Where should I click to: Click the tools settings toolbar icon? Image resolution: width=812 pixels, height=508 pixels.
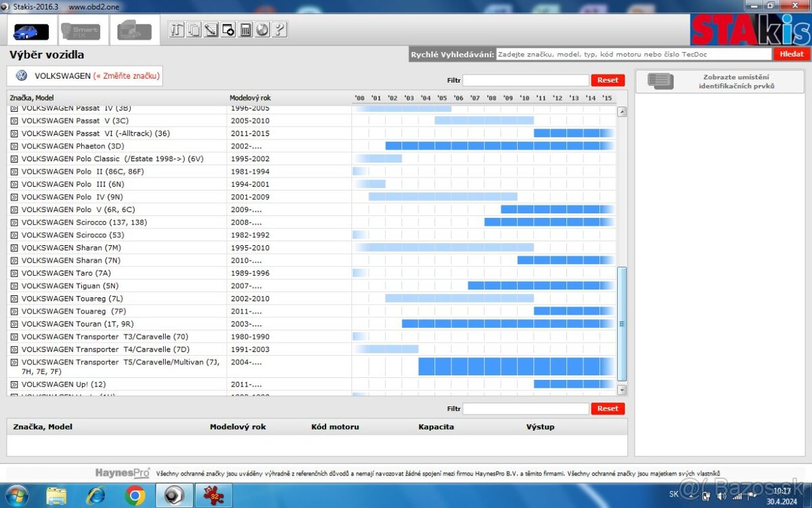coord(177,30)
